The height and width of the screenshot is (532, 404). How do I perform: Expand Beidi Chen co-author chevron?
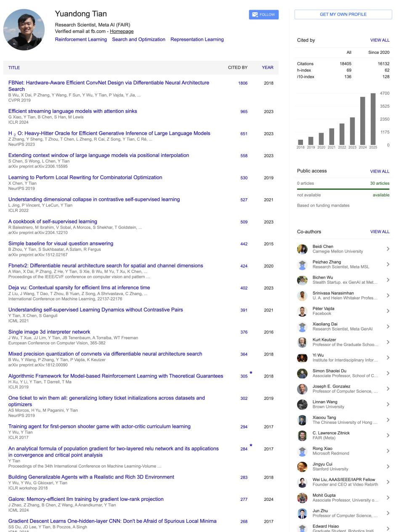pos(388,249)
